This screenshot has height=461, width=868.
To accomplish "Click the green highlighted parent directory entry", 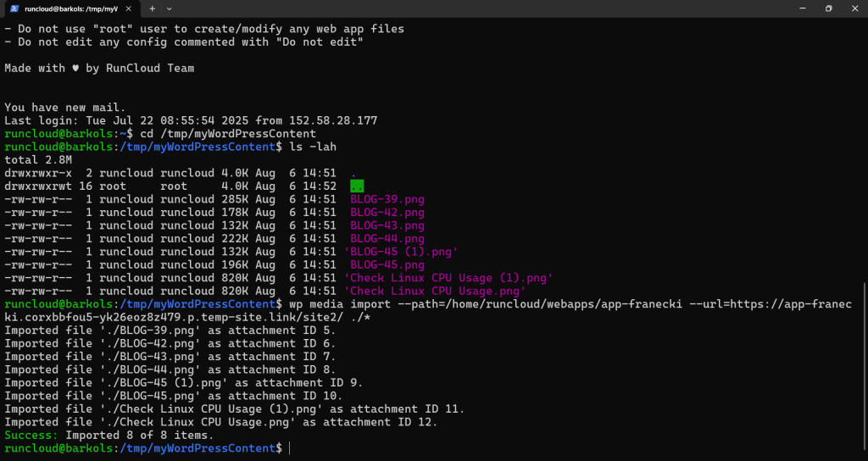I will coord(357,186).
